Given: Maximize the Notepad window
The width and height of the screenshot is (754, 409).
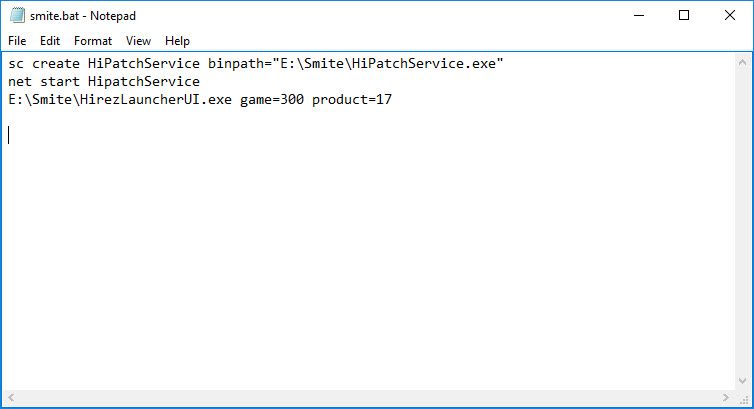Looking at the screenshot, I should [684, 15].
